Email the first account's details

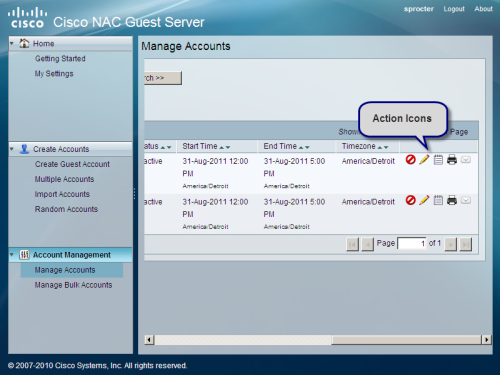pyautogui.click(x=466, y=160)
